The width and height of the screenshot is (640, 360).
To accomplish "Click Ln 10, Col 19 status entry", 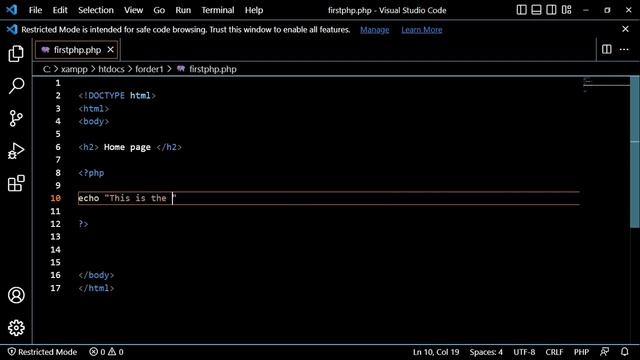I will click(x=436, y=351).
